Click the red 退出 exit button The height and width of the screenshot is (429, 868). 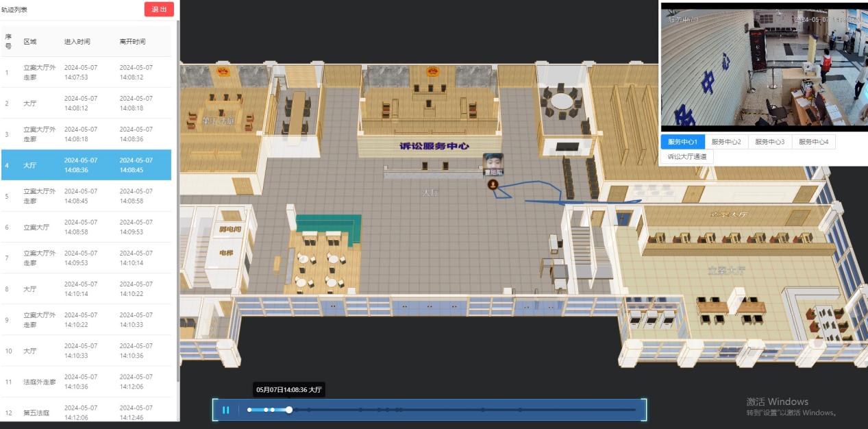[x=159, y=9]
